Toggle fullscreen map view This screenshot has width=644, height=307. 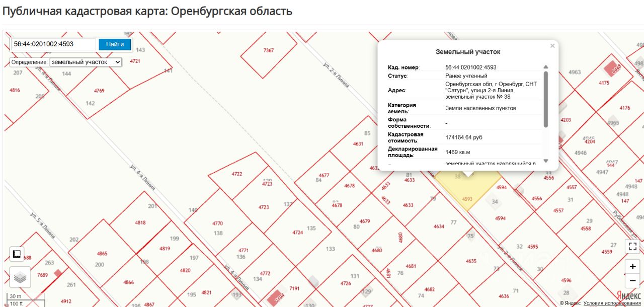632,246
